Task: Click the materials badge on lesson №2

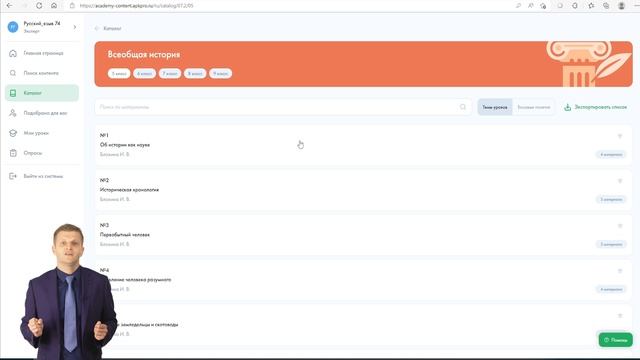Action: coord(611,200)
